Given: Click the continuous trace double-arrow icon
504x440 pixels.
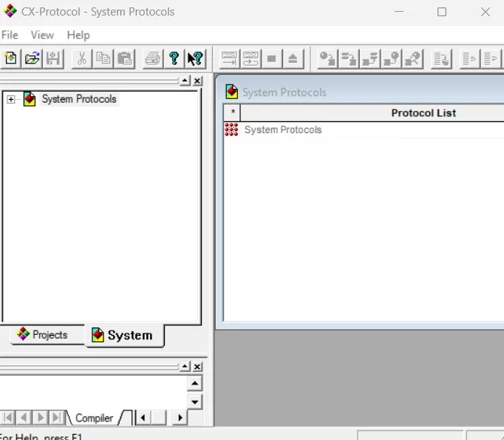Looking at the screenshot, I should tap(251, 59).
